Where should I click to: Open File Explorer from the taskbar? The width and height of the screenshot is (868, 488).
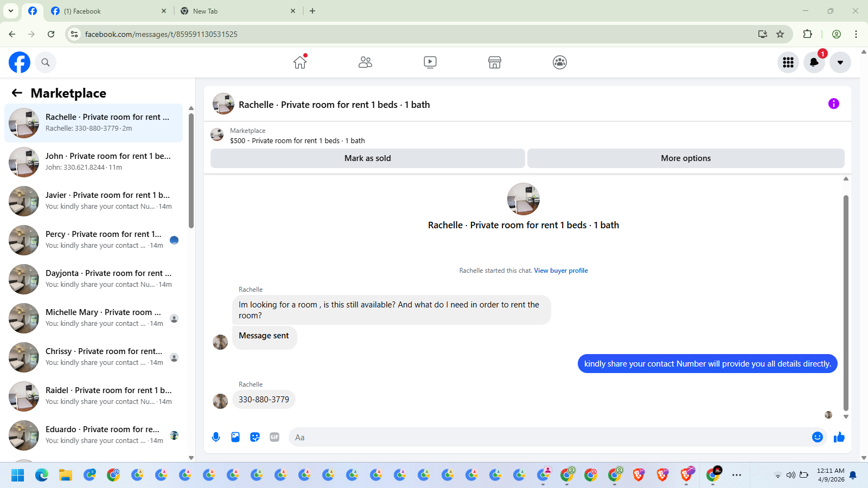pyautogui.click(x=66, y=476)
